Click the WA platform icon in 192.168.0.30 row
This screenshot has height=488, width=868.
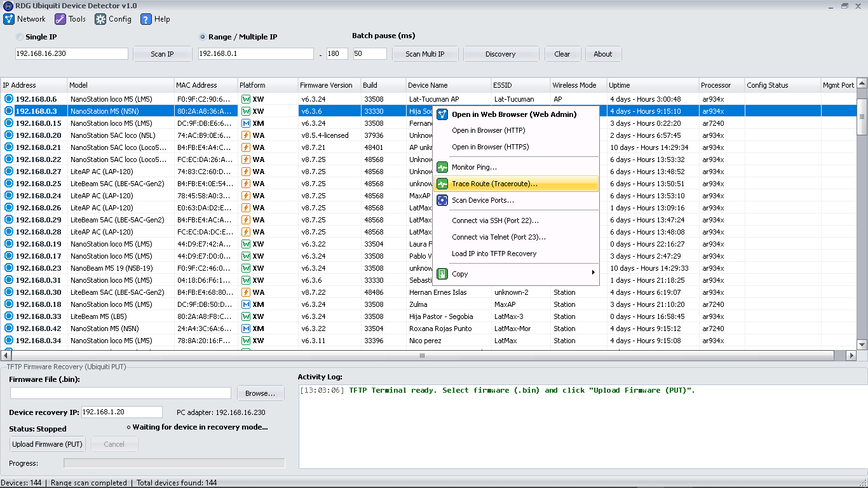coord(246,292)
